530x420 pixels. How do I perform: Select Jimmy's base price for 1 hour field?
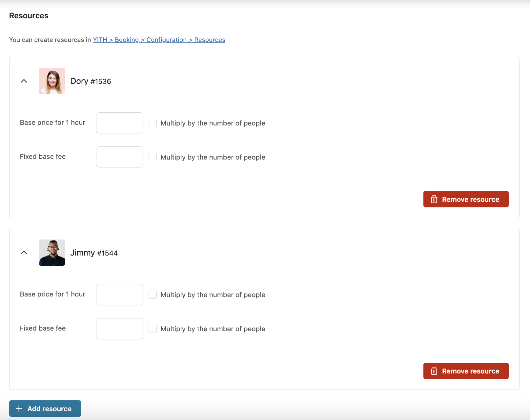pyautogui.click(x=120, y=295)
